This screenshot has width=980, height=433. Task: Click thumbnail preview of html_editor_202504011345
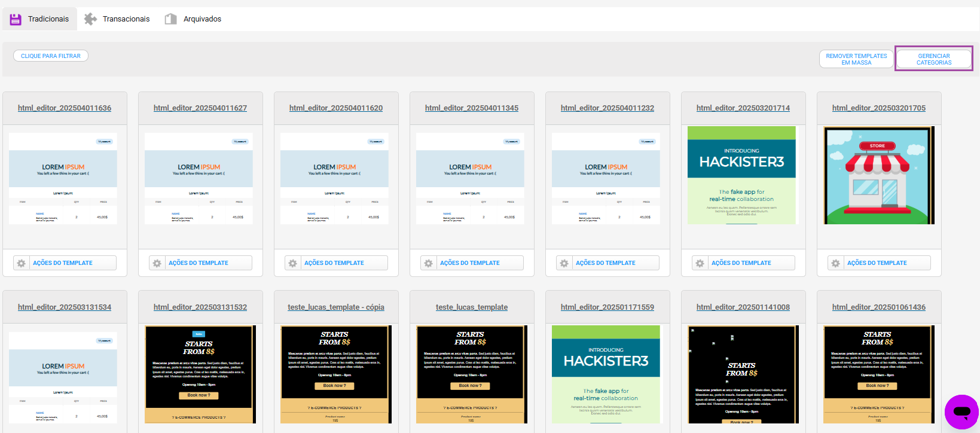pos(470,179)
